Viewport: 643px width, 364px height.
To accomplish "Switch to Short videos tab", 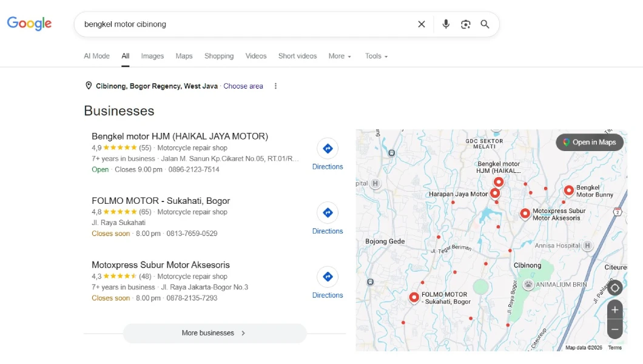I will click(297, 56).
